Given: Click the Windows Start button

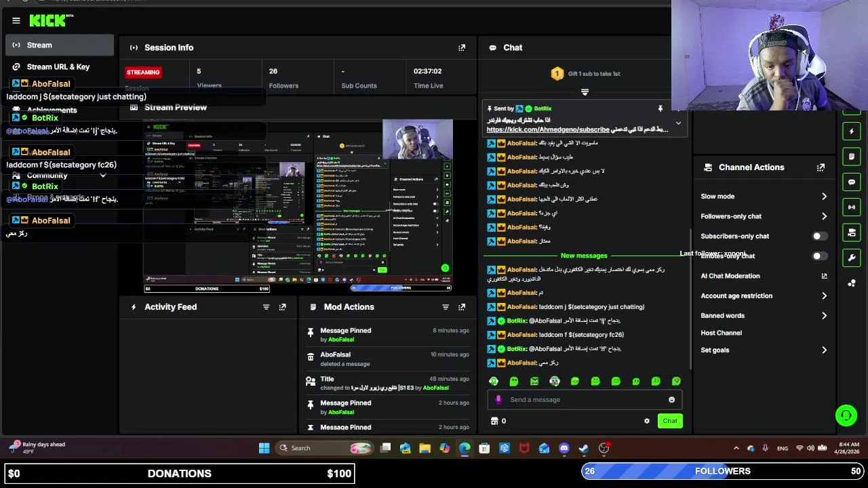Looking at the screenshot, I should tap(264, 448).
